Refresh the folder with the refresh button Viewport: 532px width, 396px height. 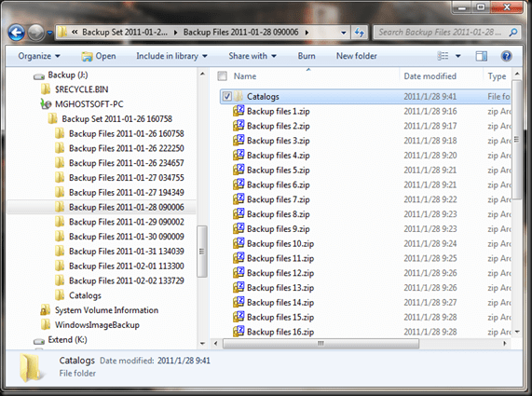tap(360, 33)
